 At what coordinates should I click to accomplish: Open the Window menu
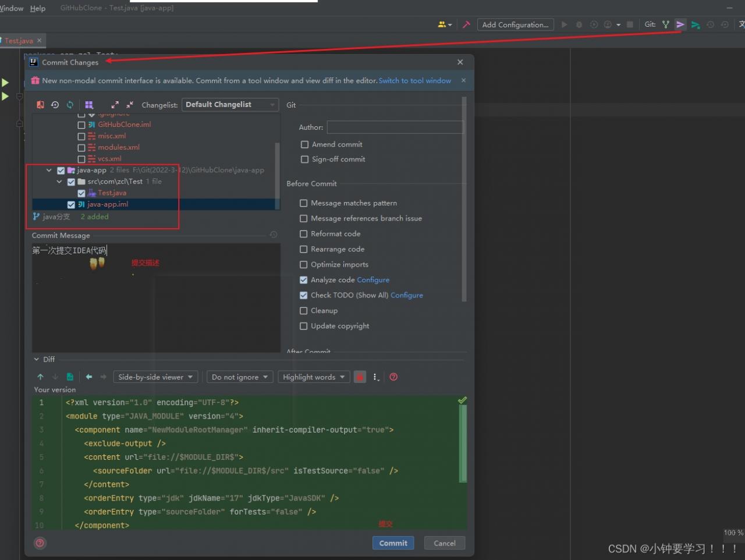[x=11, y=8]
